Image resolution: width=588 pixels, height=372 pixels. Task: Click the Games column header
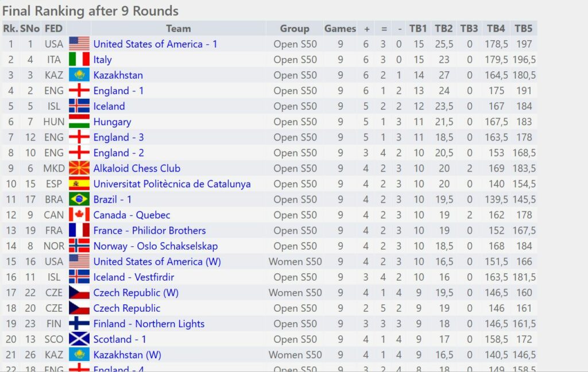[340, 29]
